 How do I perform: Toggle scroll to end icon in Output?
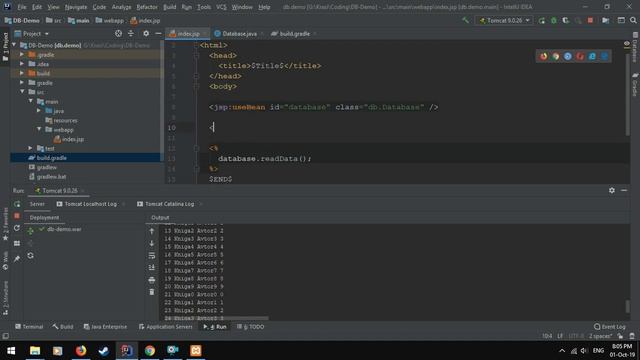coord(152,267)
